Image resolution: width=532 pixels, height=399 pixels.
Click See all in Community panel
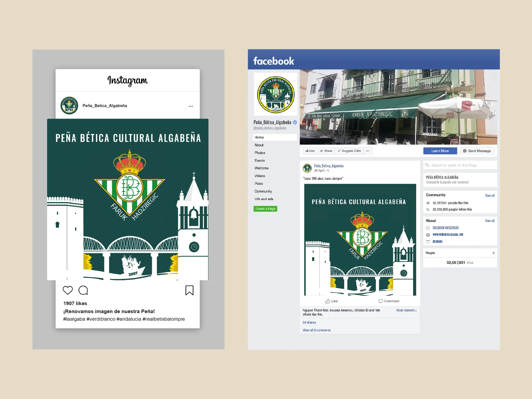pos(490,196)
